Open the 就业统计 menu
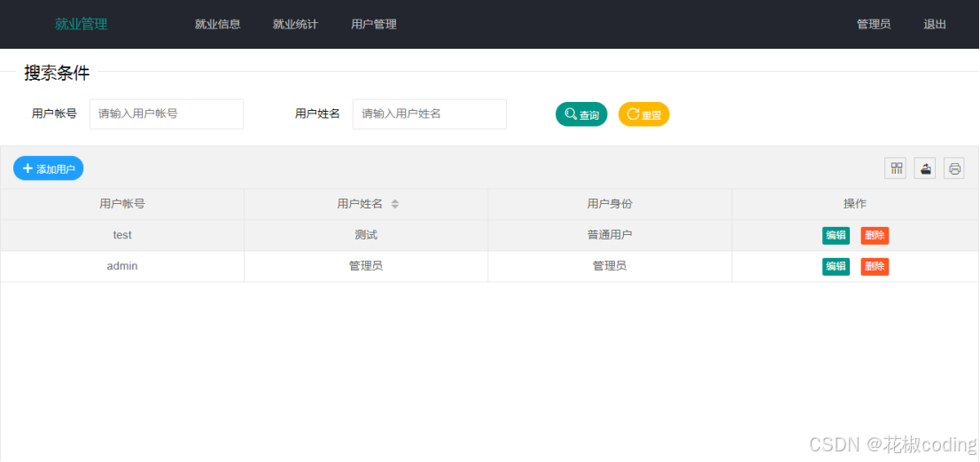The height and width of the screenshot is (462, 980). (296, 24)
